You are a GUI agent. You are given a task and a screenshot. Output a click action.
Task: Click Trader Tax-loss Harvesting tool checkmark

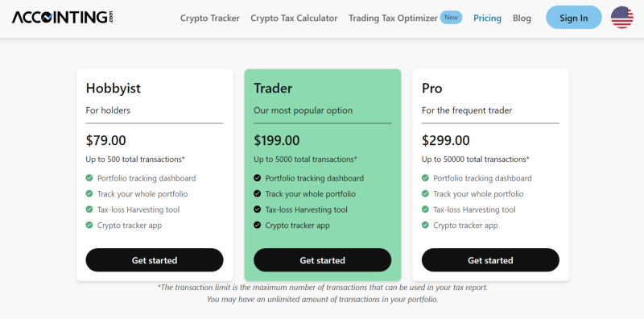click(x=257, y=209)
